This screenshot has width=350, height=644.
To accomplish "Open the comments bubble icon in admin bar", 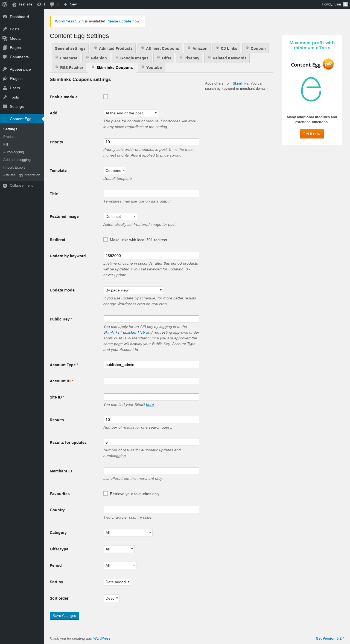I will (52, 4).
